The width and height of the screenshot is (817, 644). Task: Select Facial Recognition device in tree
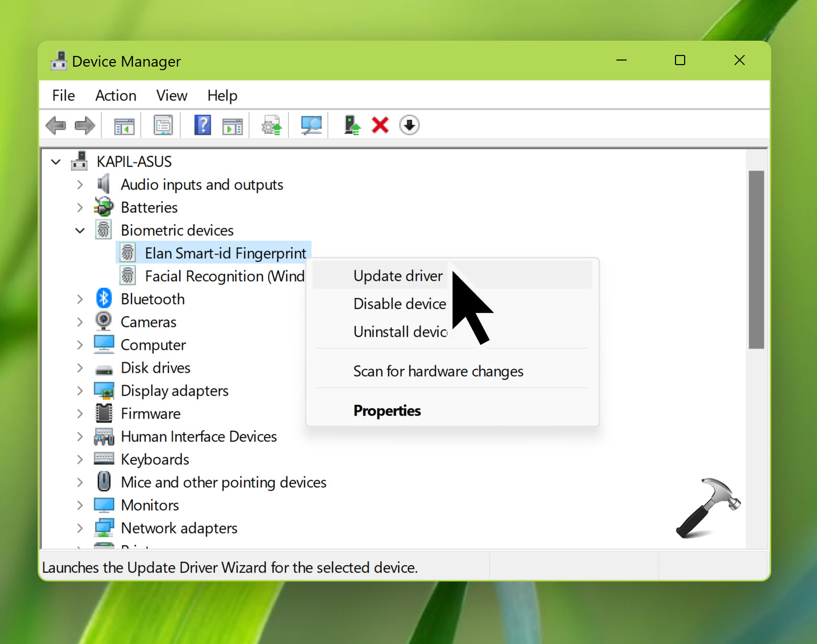click(224, 276)
